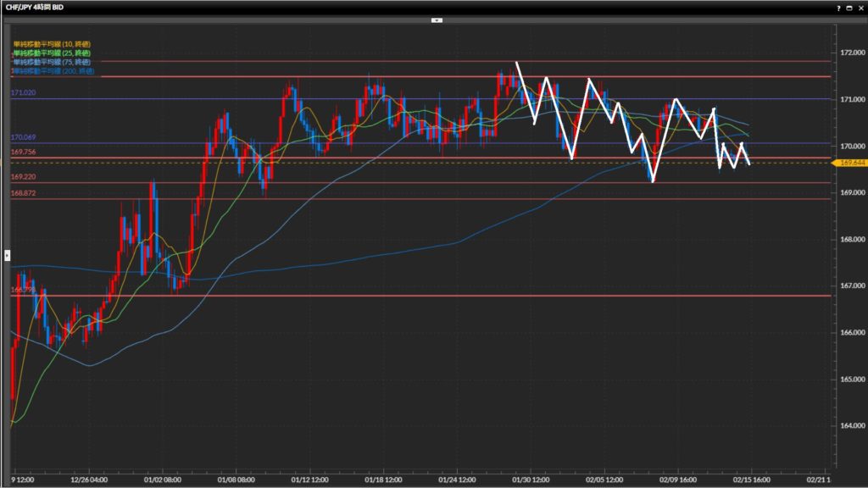The height and width of the screenshot is (488, 868).
Task: Open help with the question mark icon
Action: coord(837,7)
